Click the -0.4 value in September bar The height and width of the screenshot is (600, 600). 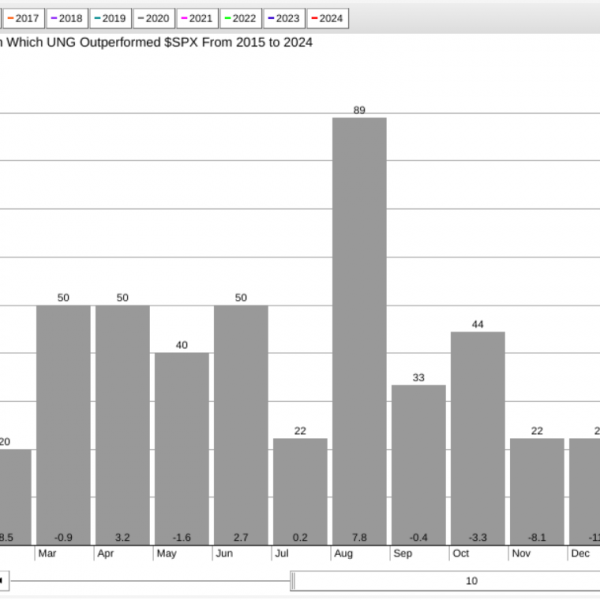click(x=419, y=538)
